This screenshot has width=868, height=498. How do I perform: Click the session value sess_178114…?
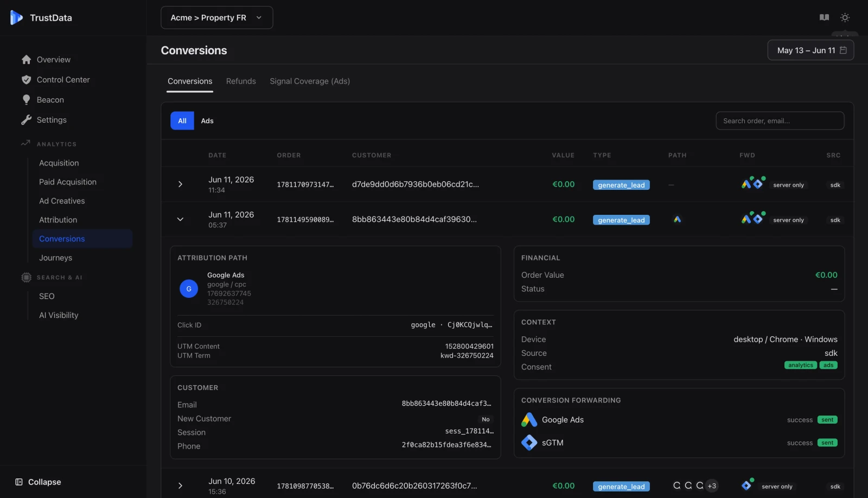469,431
